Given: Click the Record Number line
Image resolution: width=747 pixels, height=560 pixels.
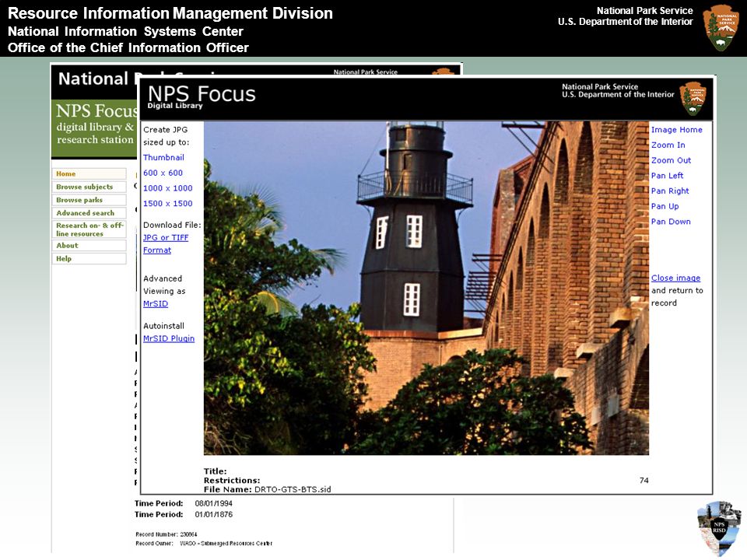Looking at the screenshot, I should click(x=167, y=534).
